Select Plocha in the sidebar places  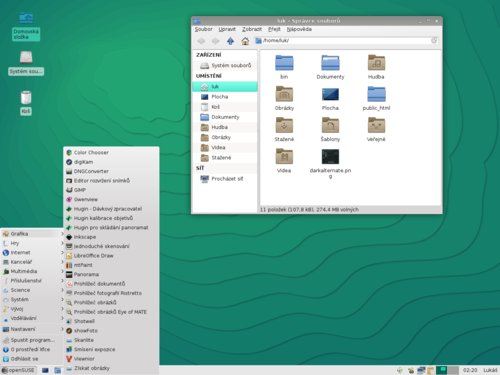225,97
